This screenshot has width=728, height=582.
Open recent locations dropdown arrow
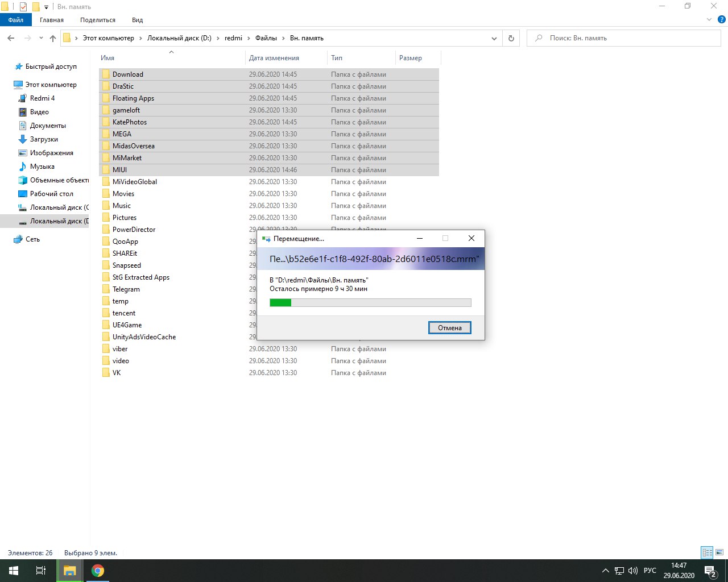pos(41,38)
